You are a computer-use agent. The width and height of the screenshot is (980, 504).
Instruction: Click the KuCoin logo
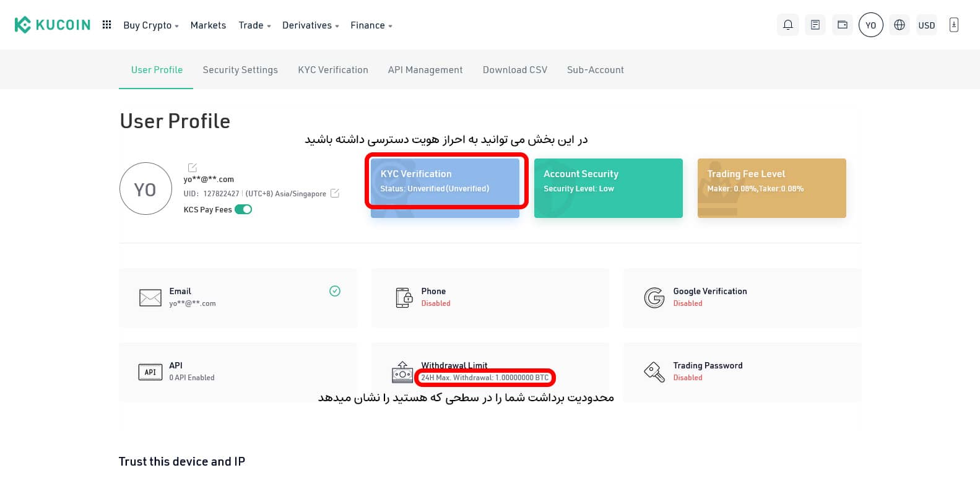(x=53, y=25)
